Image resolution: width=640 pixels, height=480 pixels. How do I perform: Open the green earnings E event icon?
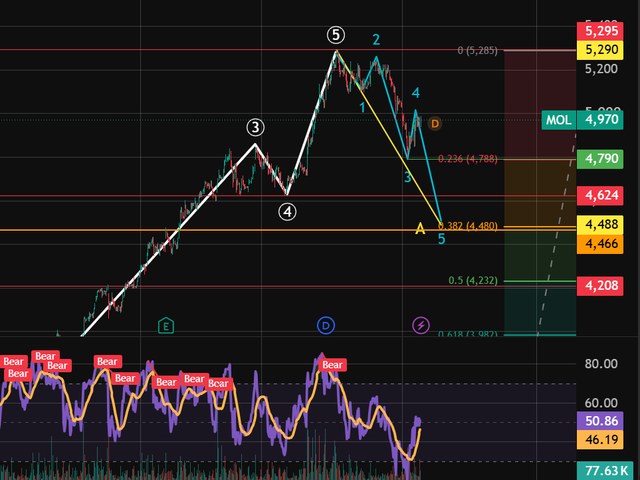point(166,326)
